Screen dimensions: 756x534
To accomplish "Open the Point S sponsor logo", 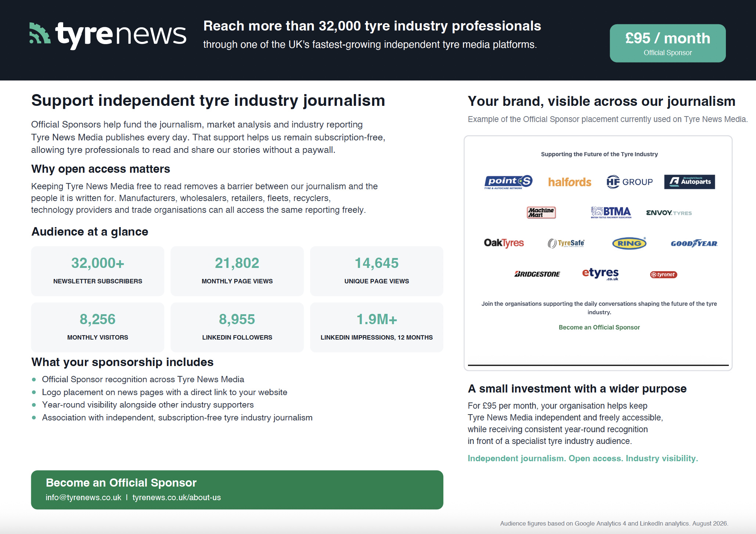I will (x=508, y=182).
